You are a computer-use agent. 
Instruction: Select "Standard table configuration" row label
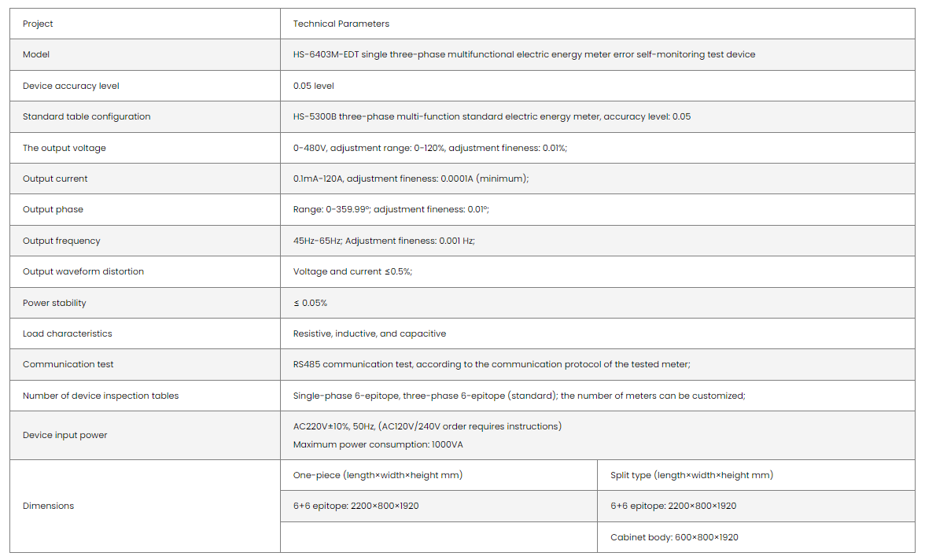click(87, 116)
